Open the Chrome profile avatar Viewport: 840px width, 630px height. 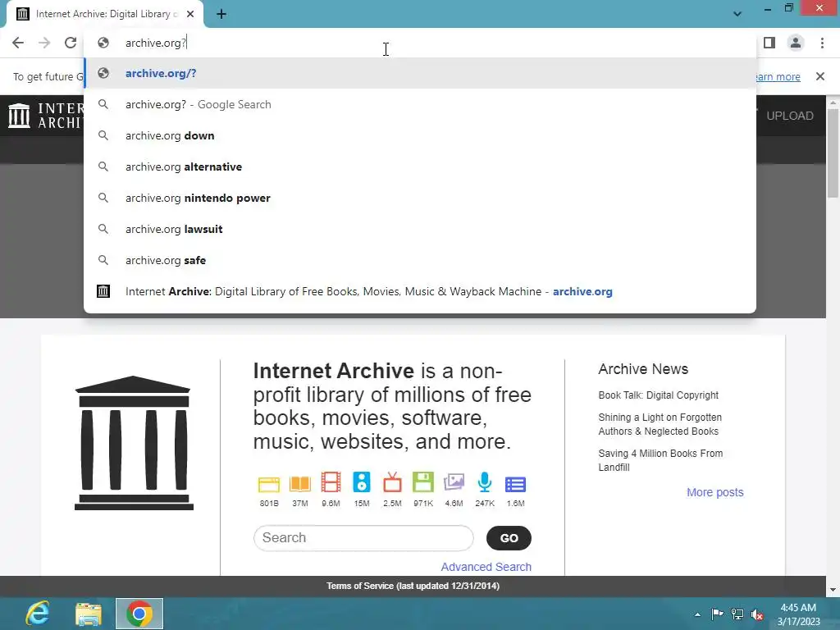(796, 43)
